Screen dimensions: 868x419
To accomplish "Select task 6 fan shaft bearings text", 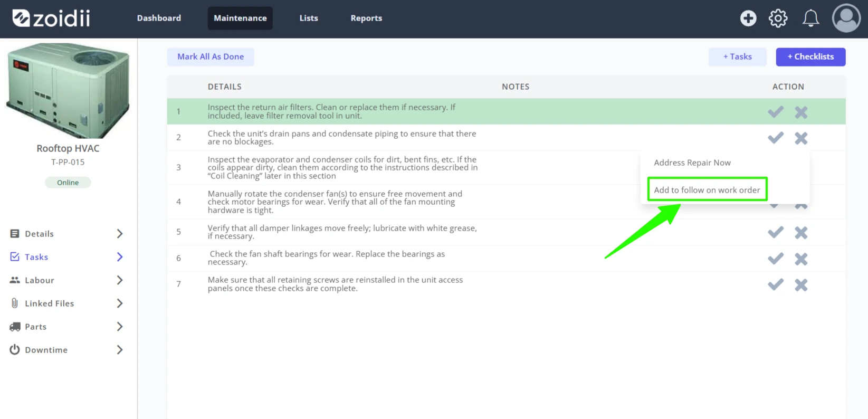I will 327,258.
